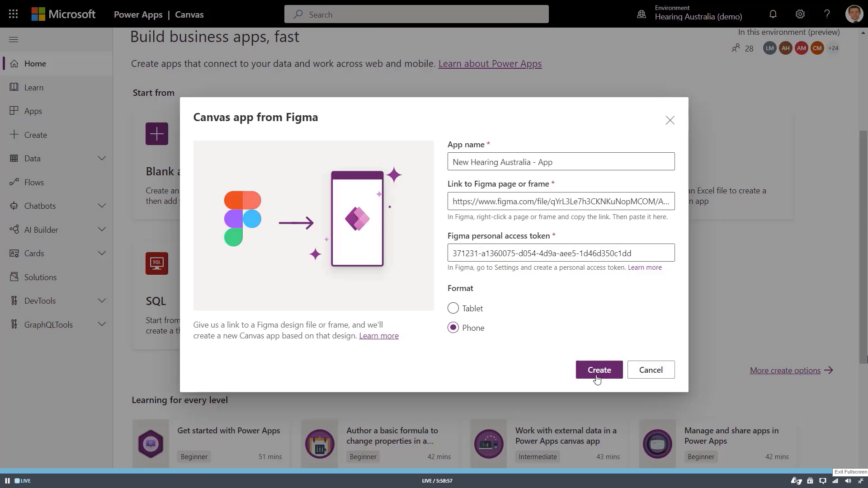Click the LM user avatar
The height and width of the screenshot is (488, 868).
pyautogui.click(x=769, y=48)
